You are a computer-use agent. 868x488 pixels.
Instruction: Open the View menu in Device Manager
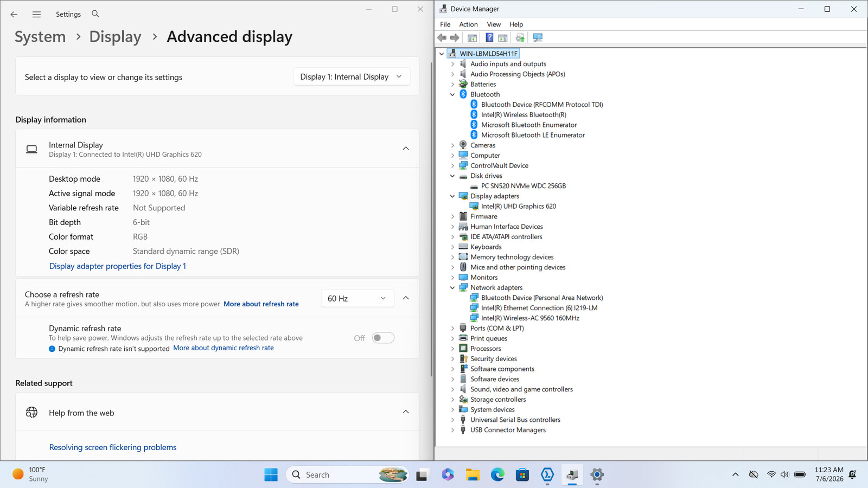coord(494,24)
